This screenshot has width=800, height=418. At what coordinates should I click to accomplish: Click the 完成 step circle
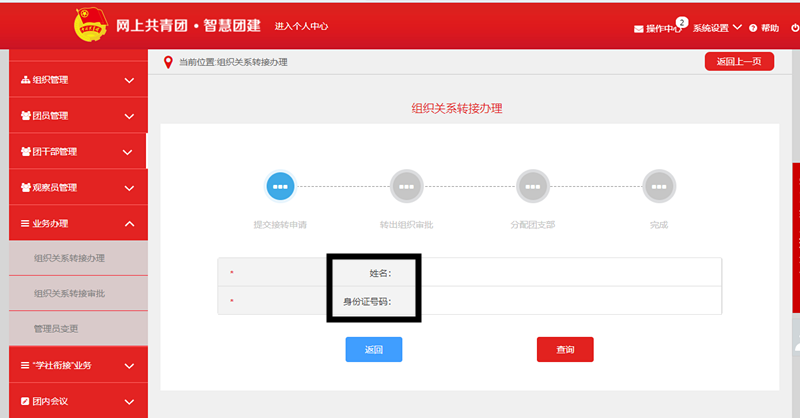point(659,186)
